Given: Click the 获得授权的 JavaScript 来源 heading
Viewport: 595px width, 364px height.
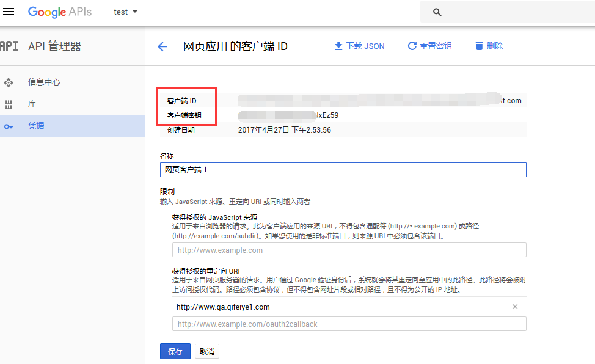Looking at the screenshot, I should click(x=215, y=217).
